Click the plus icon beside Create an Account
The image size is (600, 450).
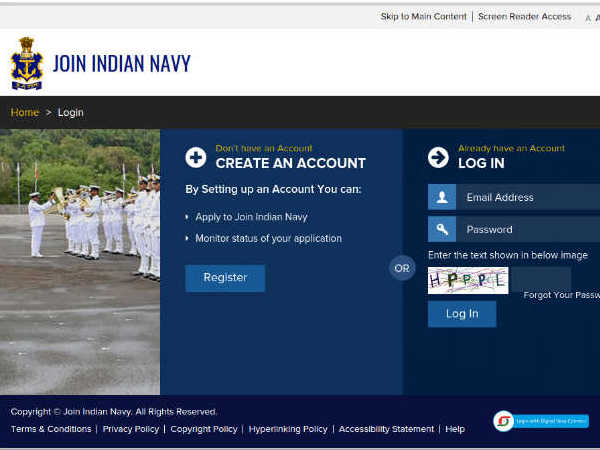tap(196, 157)
